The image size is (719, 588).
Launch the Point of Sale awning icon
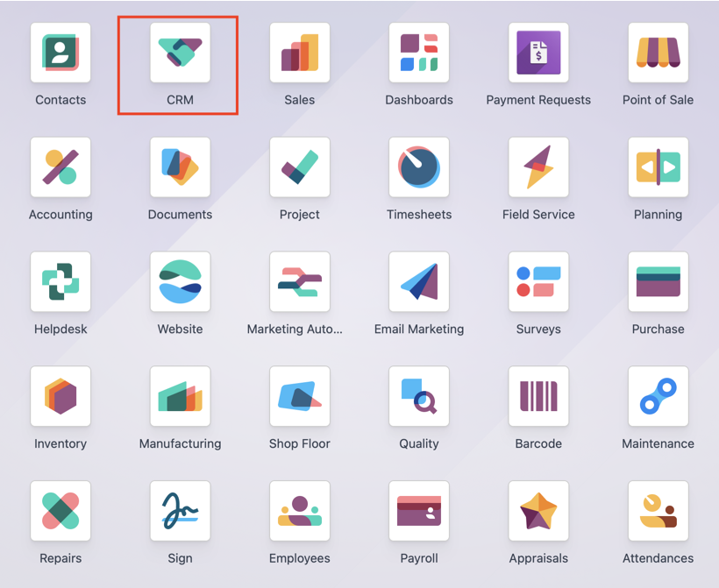[658, 53]
